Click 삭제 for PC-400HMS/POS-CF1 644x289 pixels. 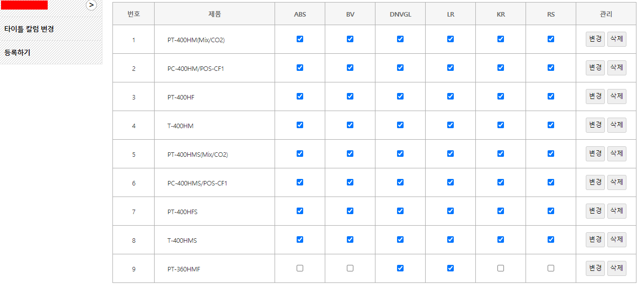click(617, 182)
